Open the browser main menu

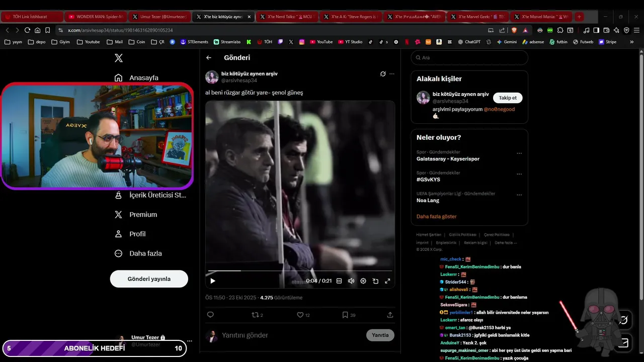click(x=636, y=30)
